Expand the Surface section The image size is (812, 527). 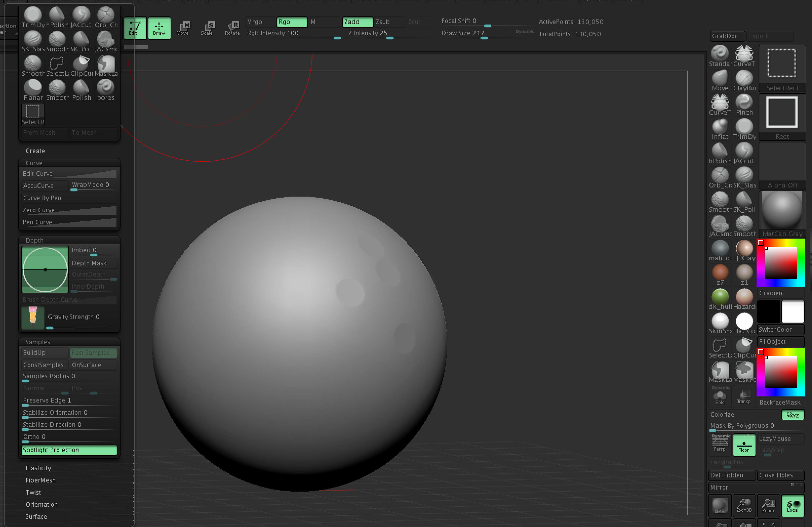[36, 517]
